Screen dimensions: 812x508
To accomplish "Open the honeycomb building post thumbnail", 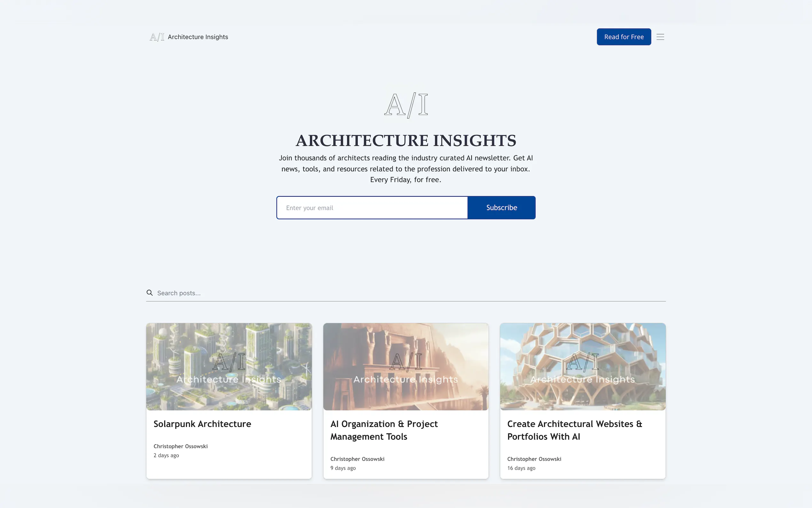I will click(582, 366).
